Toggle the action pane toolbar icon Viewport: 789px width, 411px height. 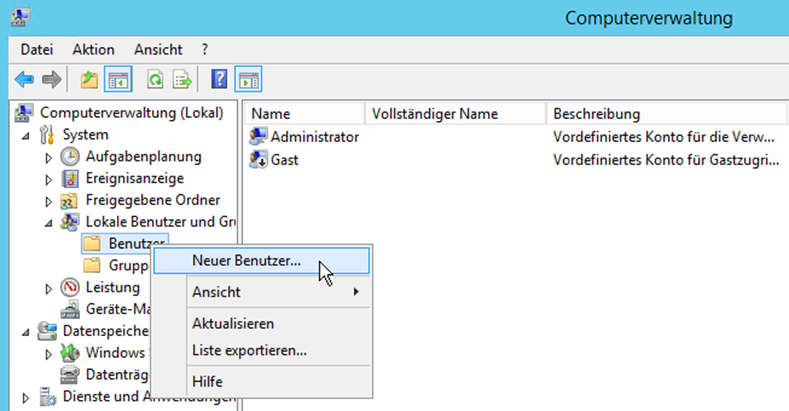click(247, 79)
